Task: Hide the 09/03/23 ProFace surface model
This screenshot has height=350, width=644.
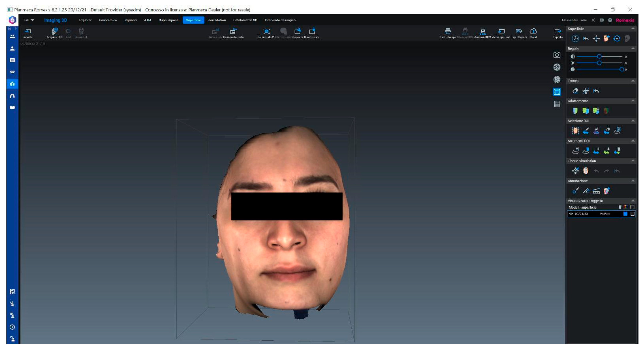Action: pos(571,214)
